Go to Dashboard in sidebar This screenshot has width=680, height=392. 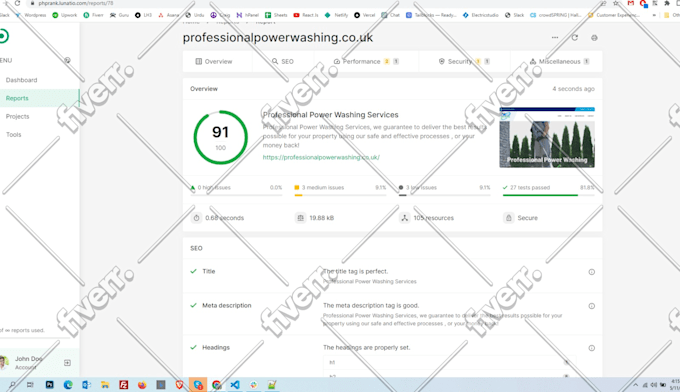point(21,80)
